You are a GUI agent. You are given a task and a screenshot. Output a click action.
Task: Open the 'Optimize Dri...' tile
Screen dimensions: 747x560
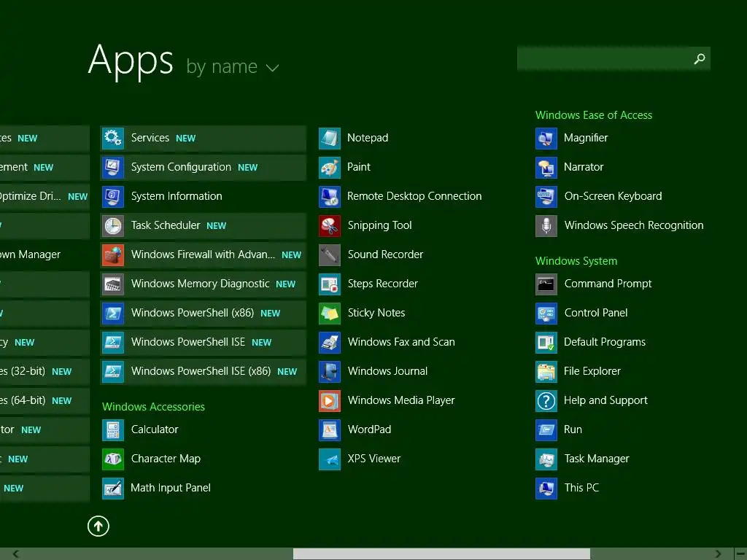[x=44, y=196]
